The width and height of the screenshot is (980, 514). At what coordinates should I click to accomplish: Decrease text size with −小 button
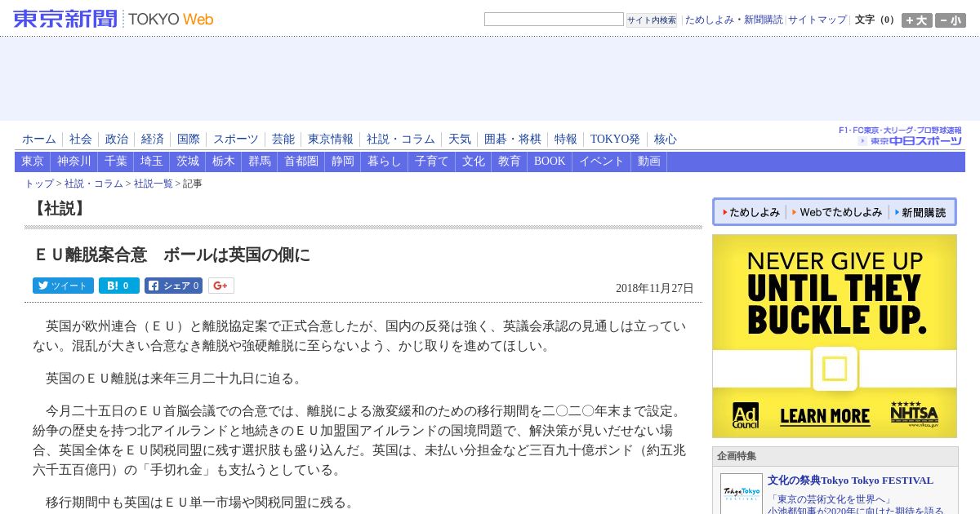pos(951,20)
